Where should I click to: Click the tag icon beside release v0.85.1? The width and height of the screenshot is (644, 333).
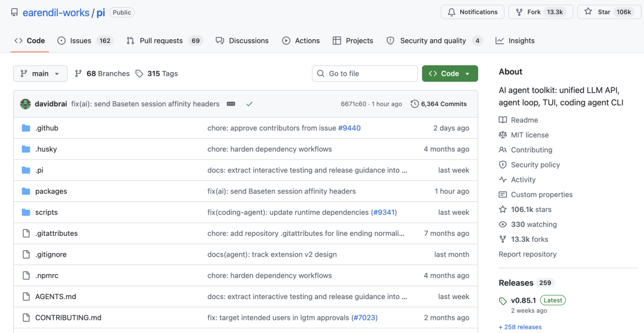click(x=503, y=301)
